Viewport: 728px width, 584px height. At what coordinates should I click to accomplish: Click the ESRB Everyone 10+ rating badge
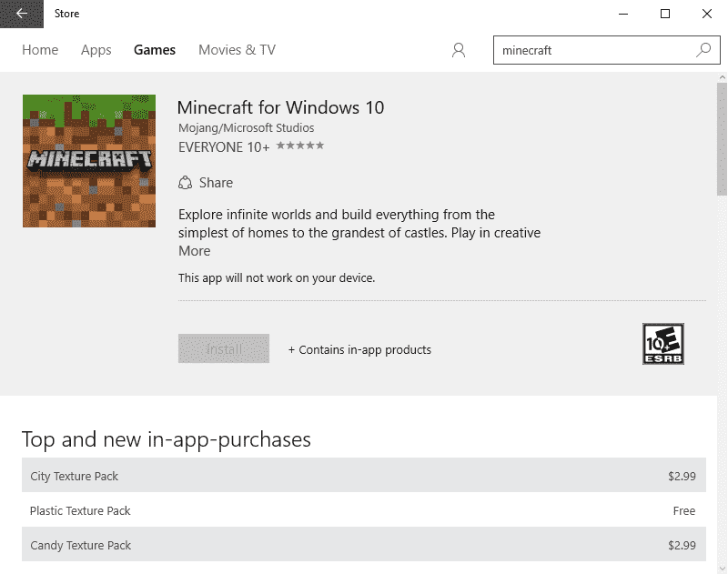pos(663,344)
